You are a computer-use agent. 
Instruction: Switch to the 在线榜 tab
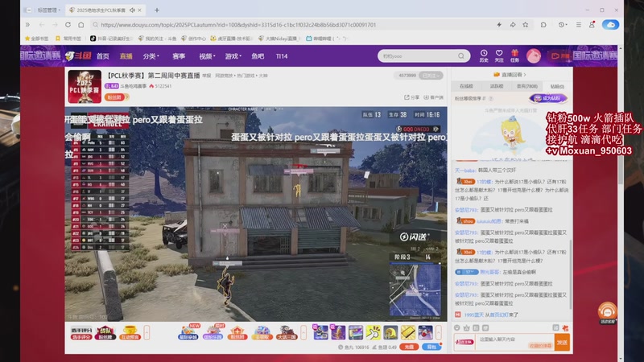(467, 86)
